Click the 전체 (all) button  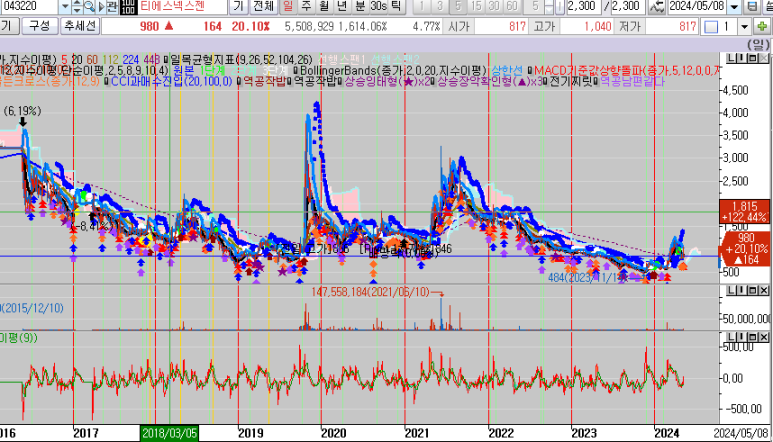point(263,6)
